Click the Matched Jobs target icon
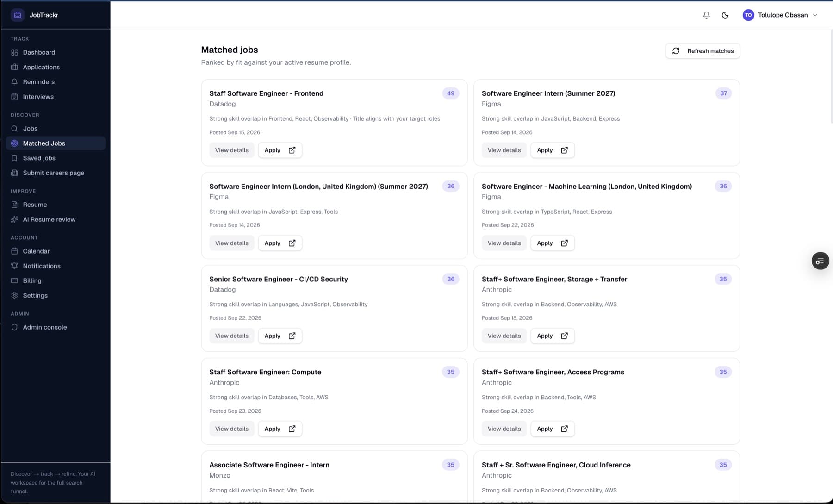Viewport: 833px width, 504px height. [14, 143]
